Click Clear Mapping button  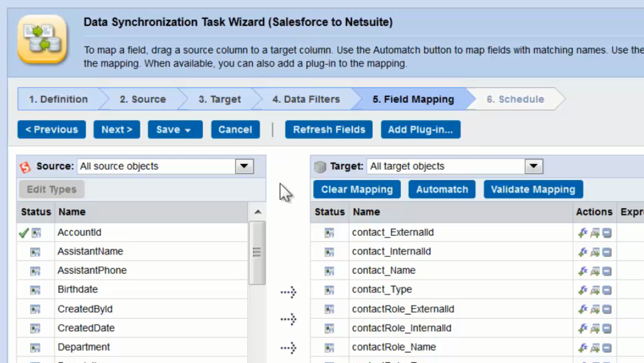tap(357, 189)
